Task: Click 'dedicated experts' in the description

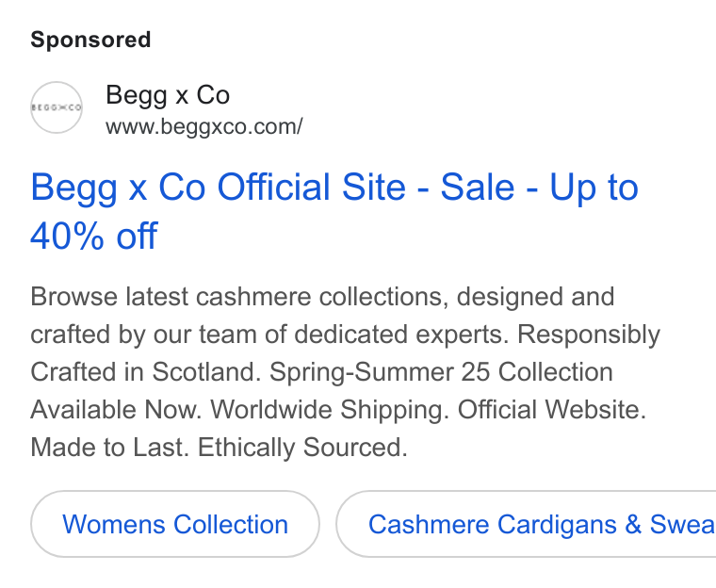Action: (x=401, y=335)
